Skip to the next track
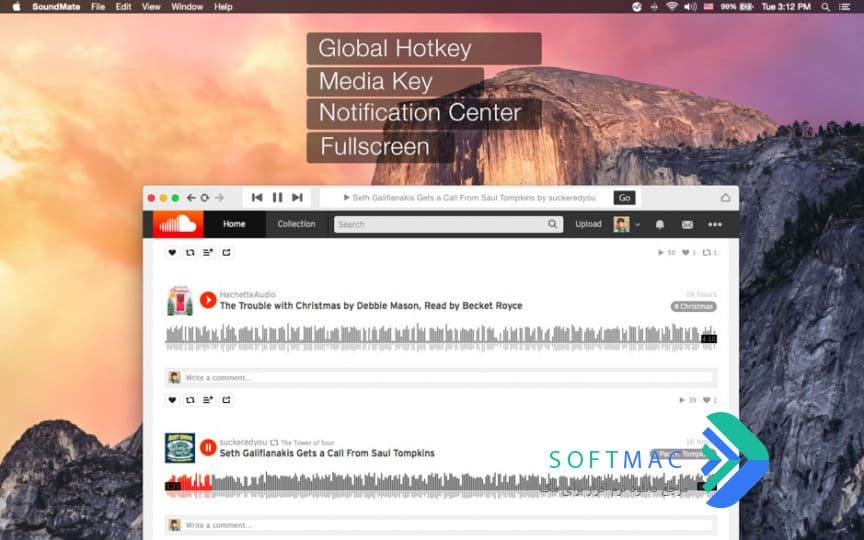 (298, 197)
